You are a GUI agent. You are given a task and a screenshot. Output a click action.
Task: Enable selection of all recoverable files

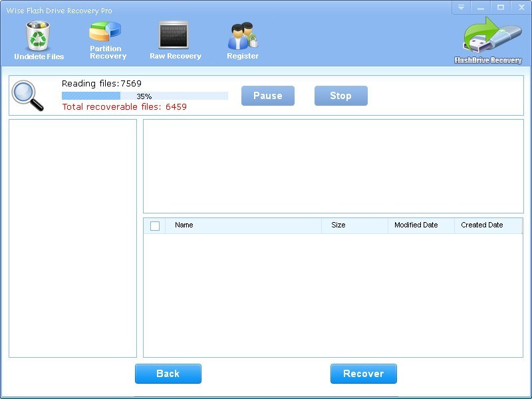point(155,225)
